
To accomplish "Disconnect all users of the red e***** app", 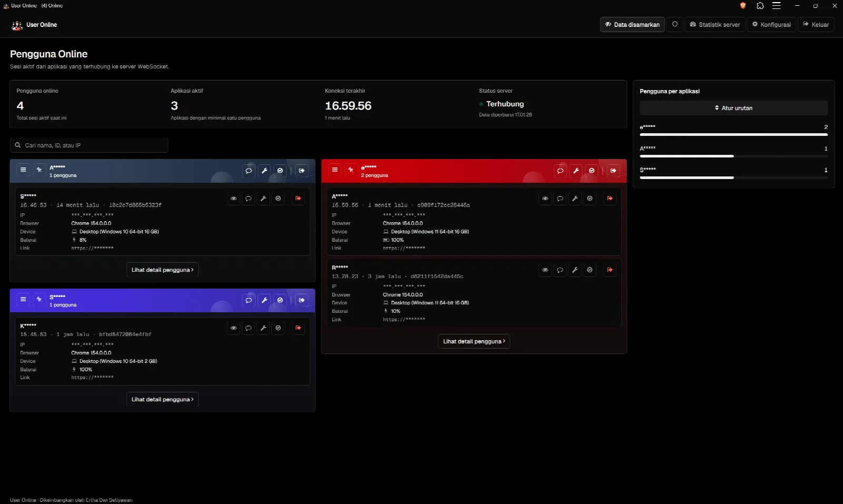I will click(613, 171).
